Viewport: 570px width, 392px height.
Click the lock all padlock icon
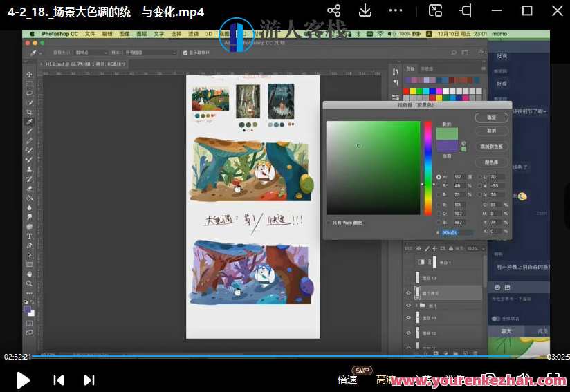point(451,248)
